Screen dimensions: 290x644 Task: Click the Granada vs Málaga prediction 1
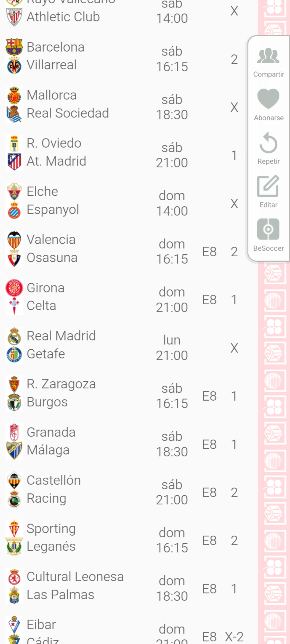click(x=234, y=444)
